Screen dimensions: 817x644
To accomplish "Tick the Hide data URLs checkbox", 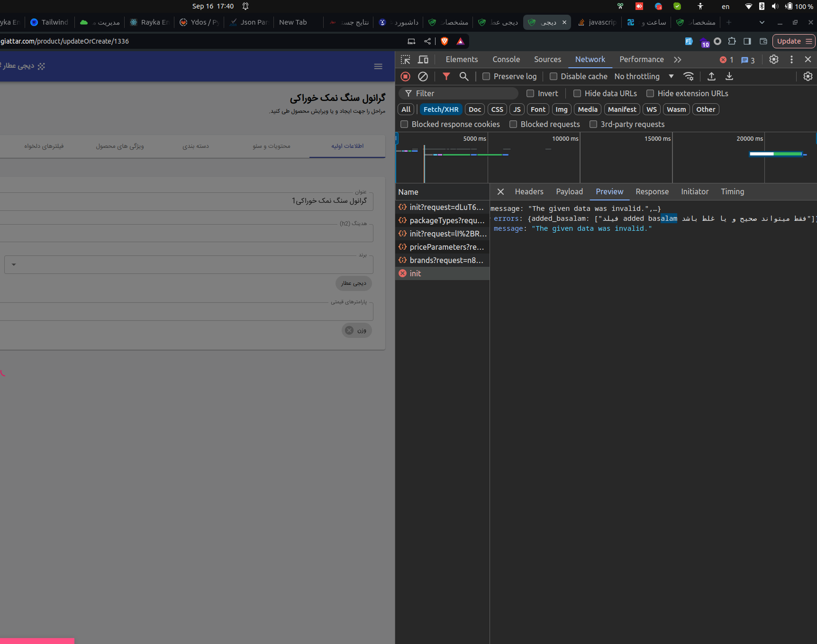I will click(577, 93).
